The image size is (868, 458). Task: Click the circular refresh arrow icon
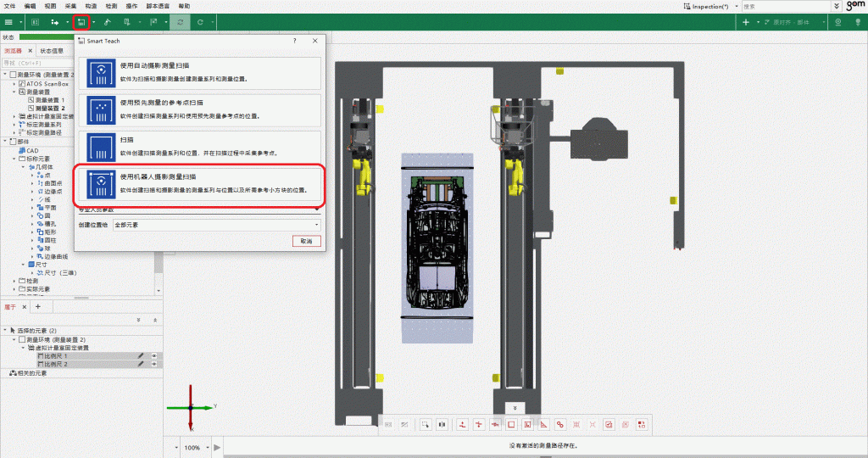point(200,22)
